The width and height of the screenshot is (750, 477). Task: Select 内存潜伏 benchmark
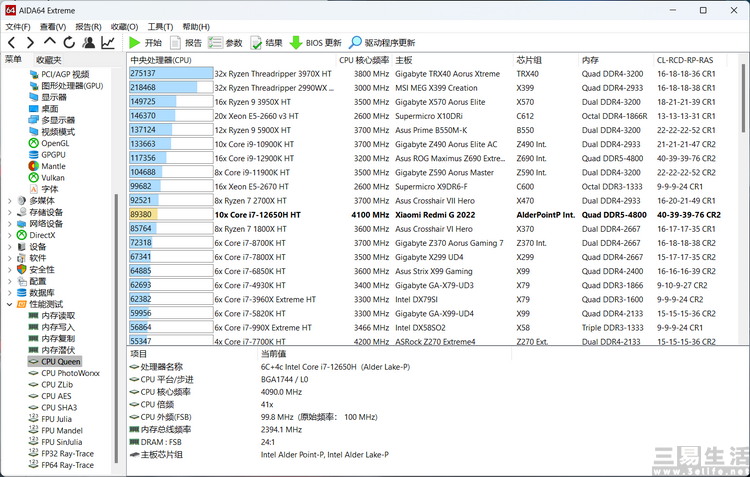coord(52,350)
